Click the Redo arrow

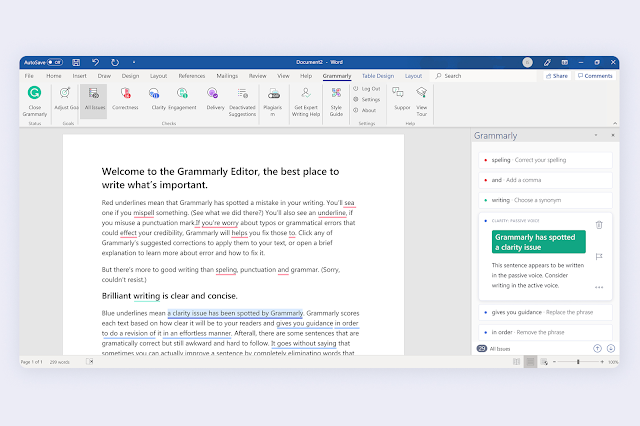[115, 62]
